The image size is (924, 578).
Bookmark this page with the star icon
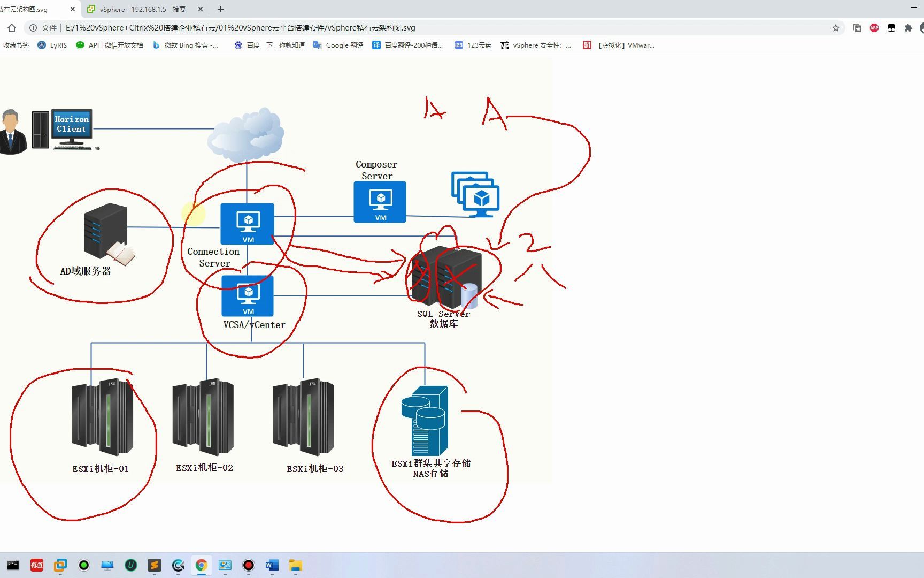pos(836,28)
